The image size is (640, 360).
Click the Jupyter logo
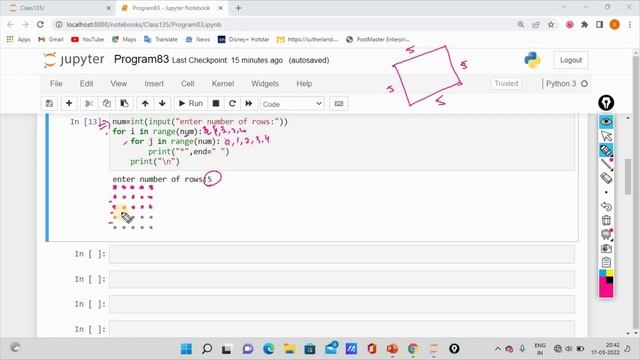(x=74, y=60)
